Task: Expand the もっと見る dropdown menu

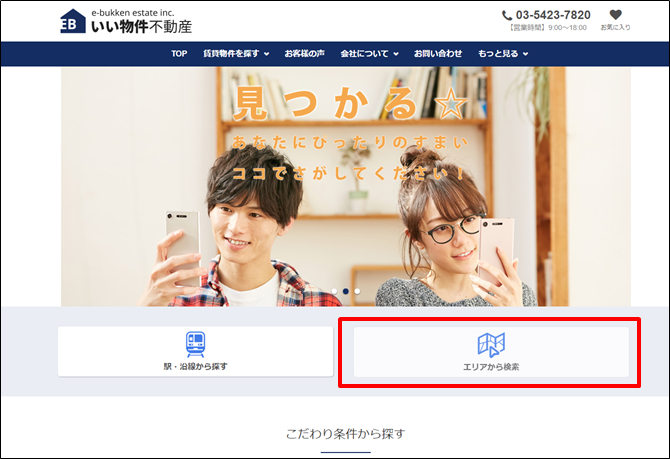Action: click(x=503, y=54)
